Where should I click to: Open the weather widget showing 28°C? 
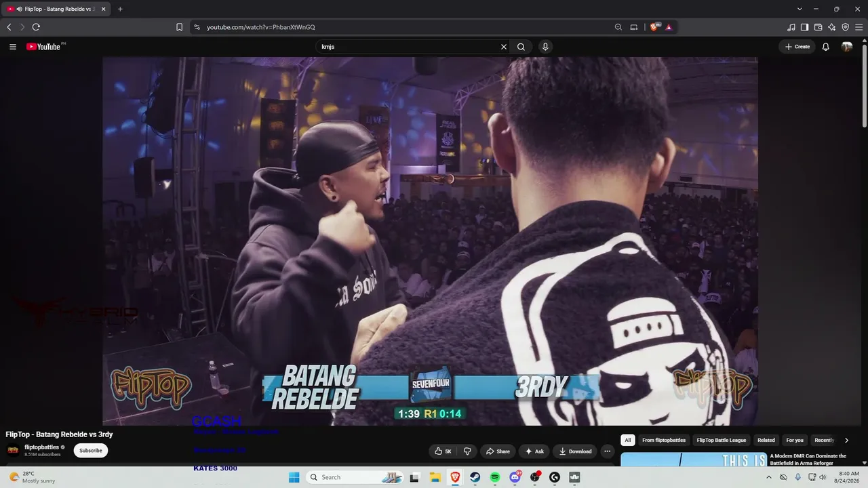coord(32,477)
